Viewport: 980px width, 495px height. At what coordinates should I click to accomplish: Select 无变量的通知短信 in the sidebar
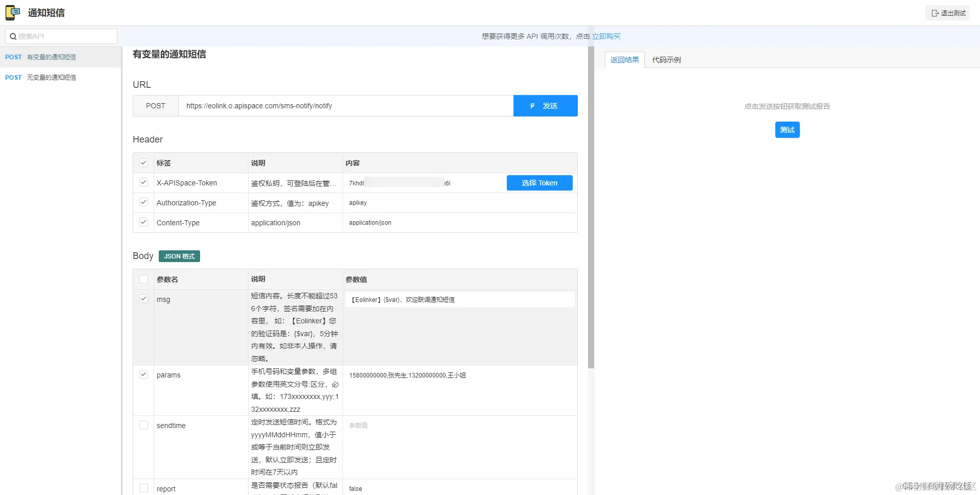click(52, 77)
